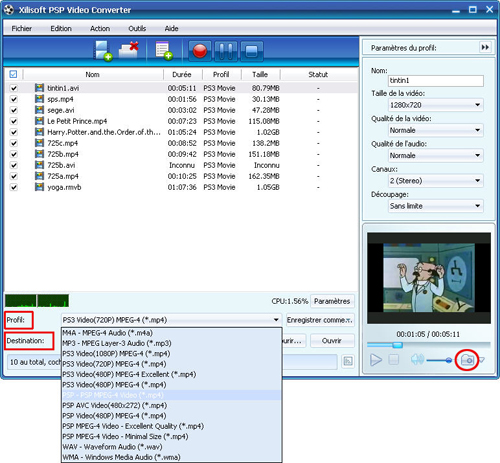Collapse the Profil combo box arrow
The height and width of the screenshot is (463, 500).
point(276,320)
